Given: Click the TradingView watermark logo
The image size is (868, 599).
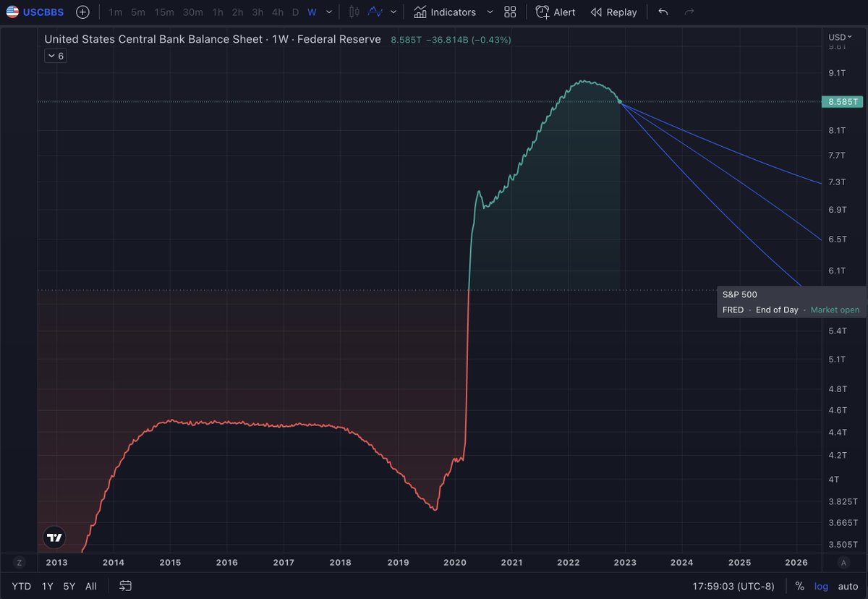Looking at the screenshot, I should click(x=54, y=538).
